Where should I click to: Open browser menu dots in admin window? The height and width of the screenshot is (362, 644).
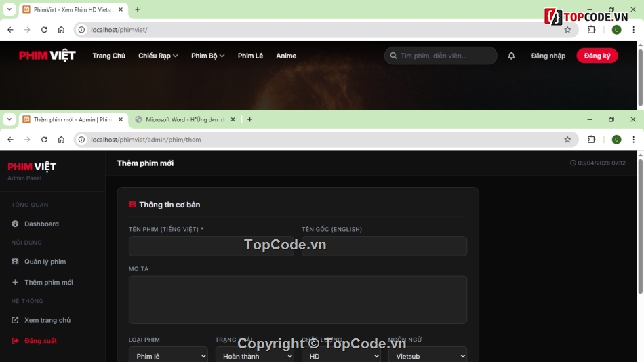(634, 140)
